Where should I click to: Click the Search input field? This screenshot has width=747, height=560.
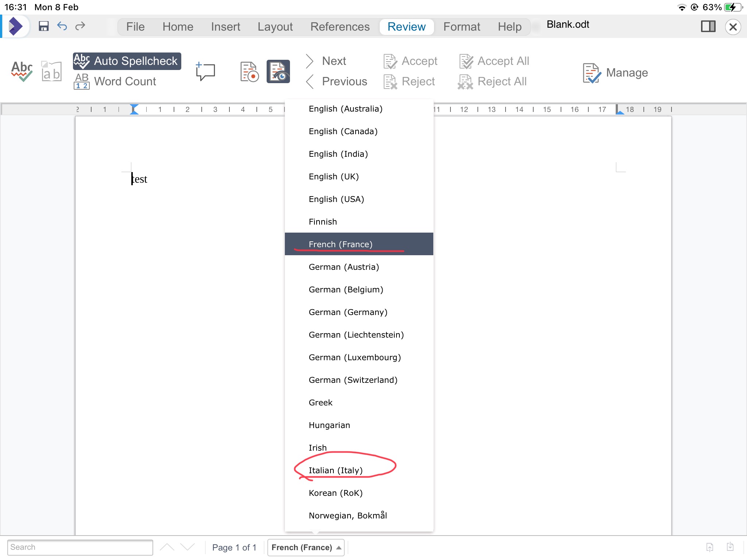click(x=80, y=547)
